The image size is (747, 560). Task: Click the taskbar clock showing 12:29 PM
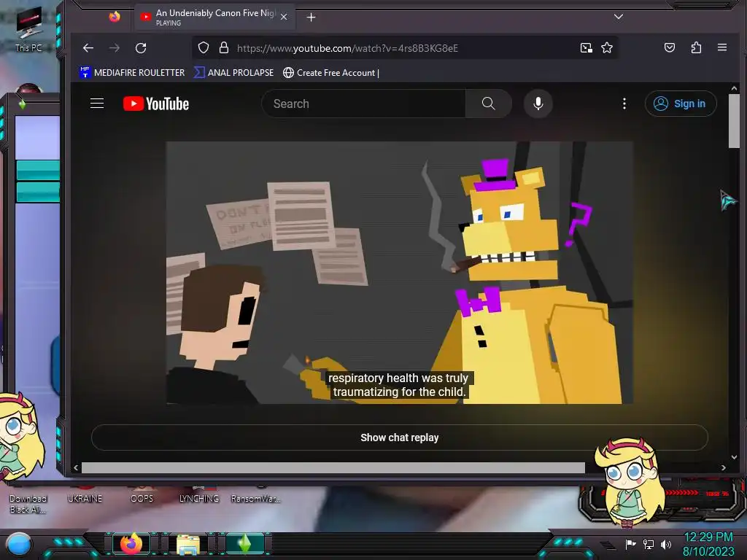(x=708, y=544)
